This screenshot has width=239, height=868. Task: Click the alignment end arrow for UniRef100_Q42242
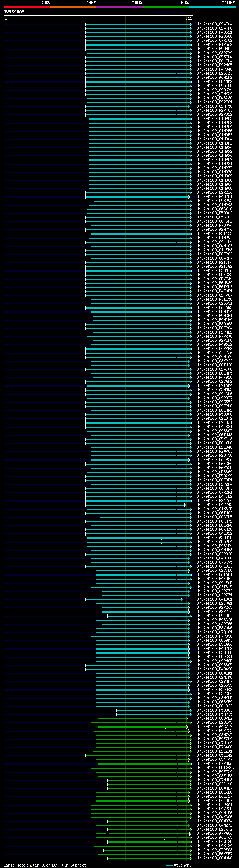coord(186,505)
